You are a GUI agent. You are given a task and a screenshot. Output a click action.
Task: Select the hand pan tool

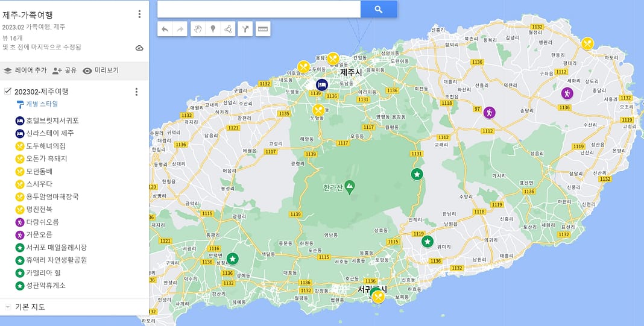(198, 29)
